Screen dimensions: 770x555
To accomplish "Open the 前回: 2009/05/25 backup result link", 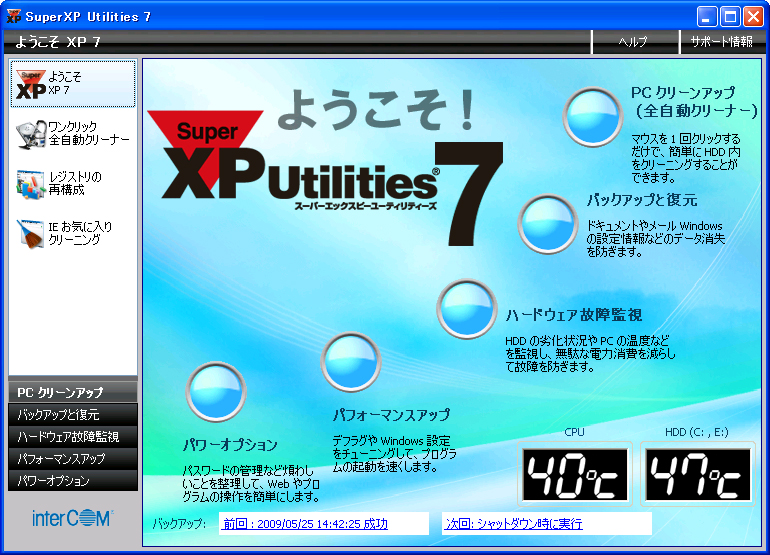I will 305,524.
